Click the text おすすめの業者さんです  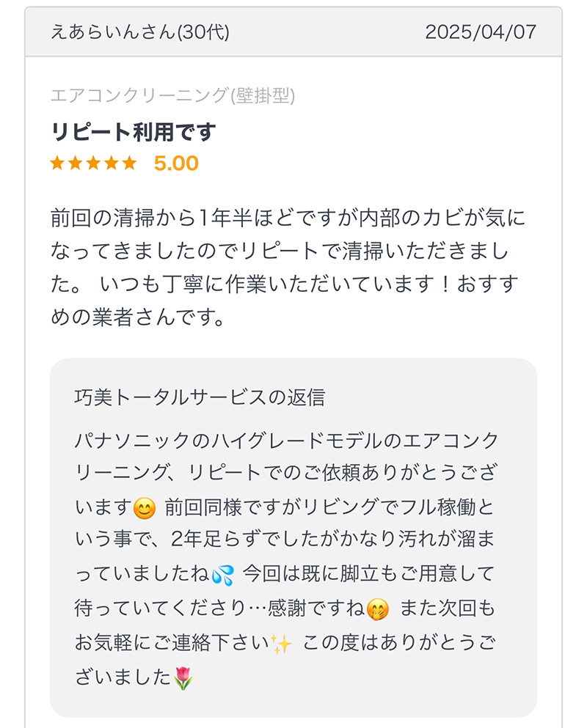click(x=285, y=301)
